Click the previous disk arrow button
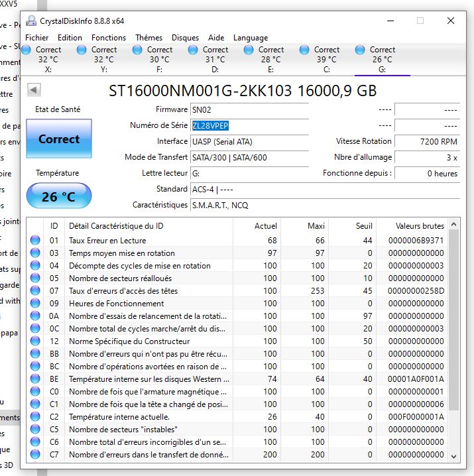The image size is (474, 476). click(34, 89)
